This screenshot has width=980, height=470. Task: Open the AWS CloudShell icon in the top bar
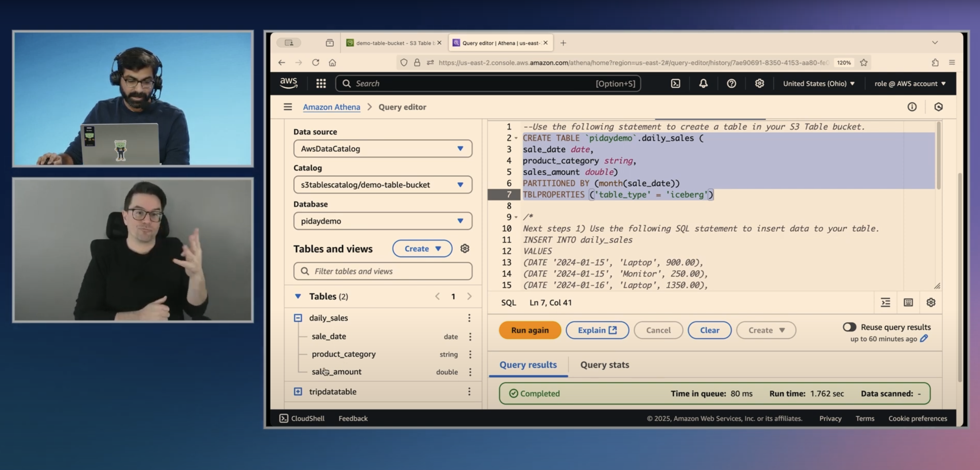click(x=675, y=83)
